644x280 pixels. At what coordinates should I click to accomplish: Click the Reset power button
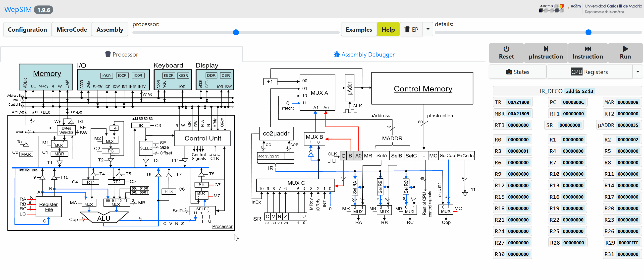coord(506,53)
